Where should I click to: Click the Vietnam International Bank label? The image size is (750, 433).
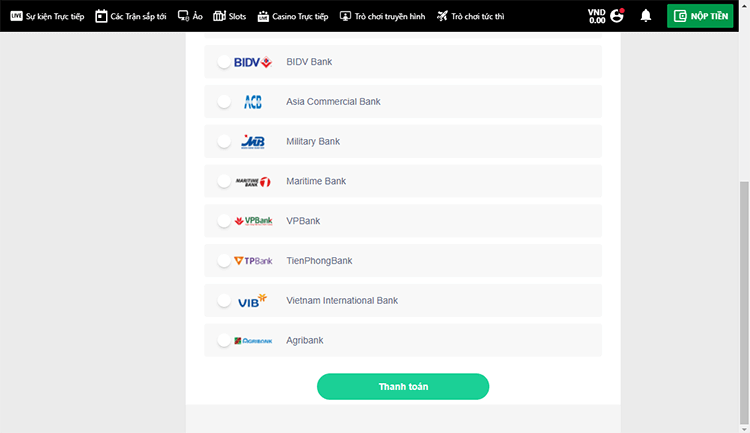click(x=342, y=300)
